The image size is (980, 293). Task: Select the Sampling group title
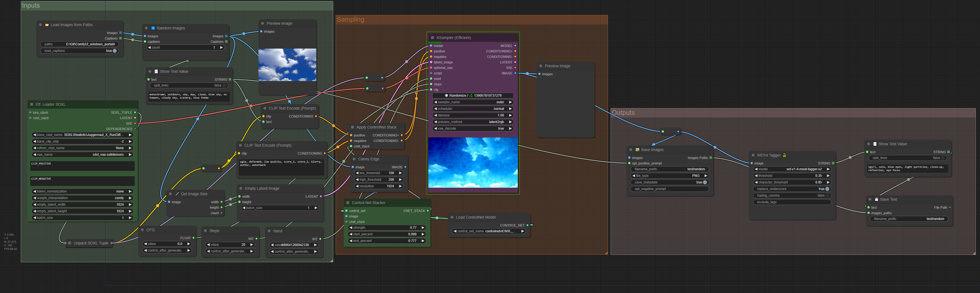coord(350,20)
